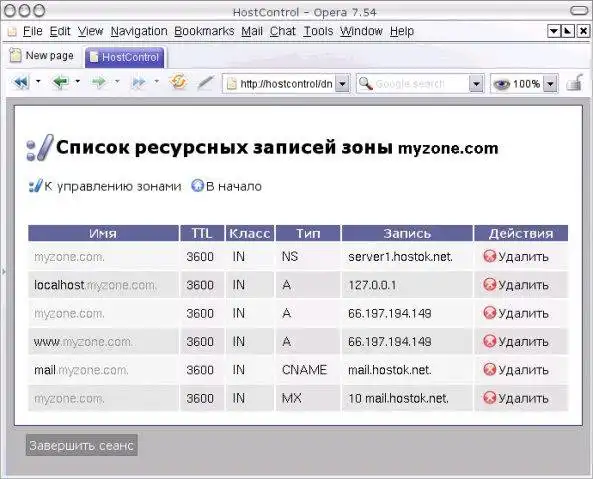Viewport: 593px width, 479px height.
Task: Click the 'Тип' column header
Action: point(308,233)
